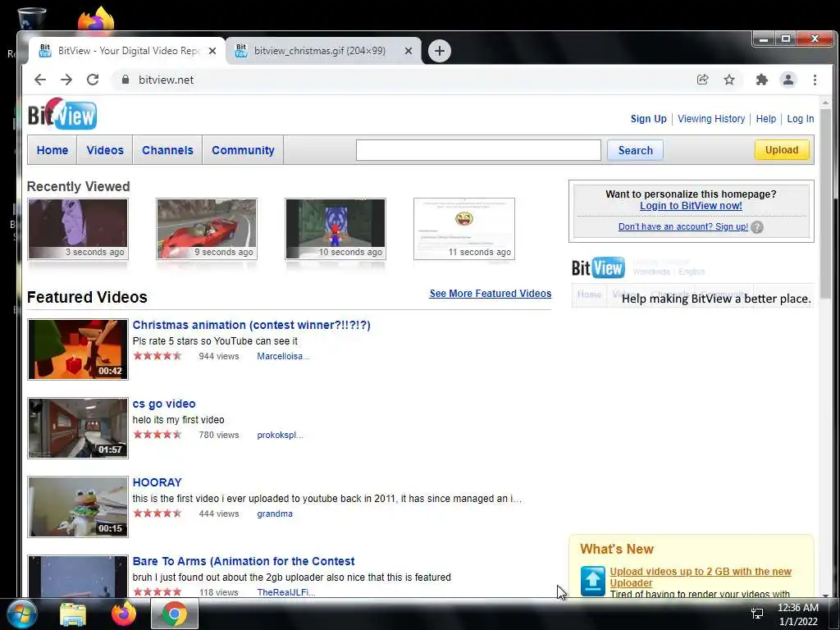Open Upload videos up to 2 GB link
This screenshot has height=630, width=840.
pyautogui.click(x=701, y=577)
